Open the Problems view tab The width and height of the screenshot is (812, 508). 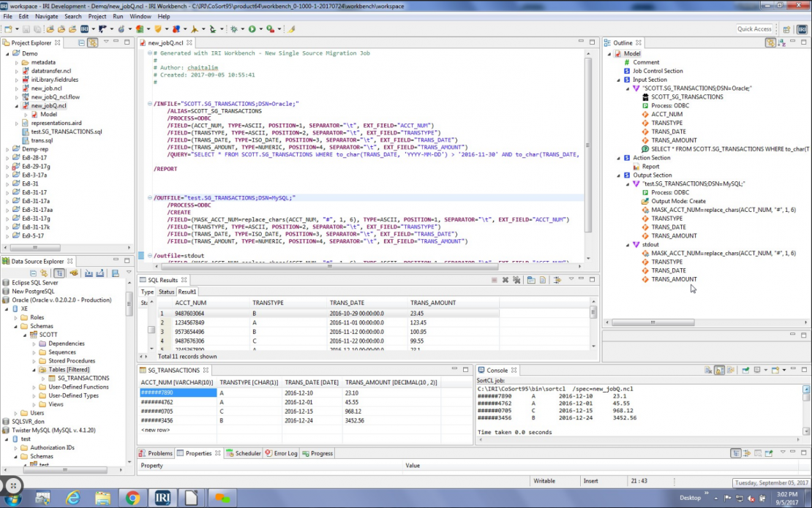[156, 453]
